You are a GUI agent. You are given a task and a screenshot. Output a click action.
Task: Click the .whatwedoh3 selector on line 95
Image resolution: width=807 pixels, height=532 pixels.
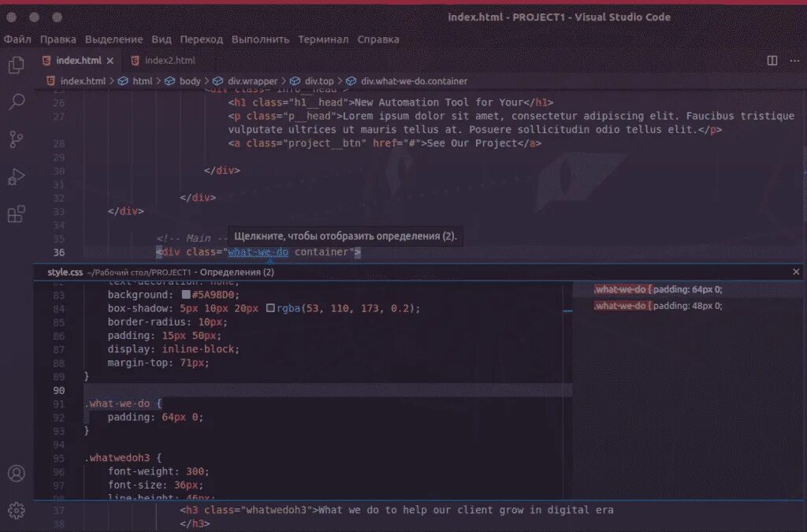[x=117, y=457]
